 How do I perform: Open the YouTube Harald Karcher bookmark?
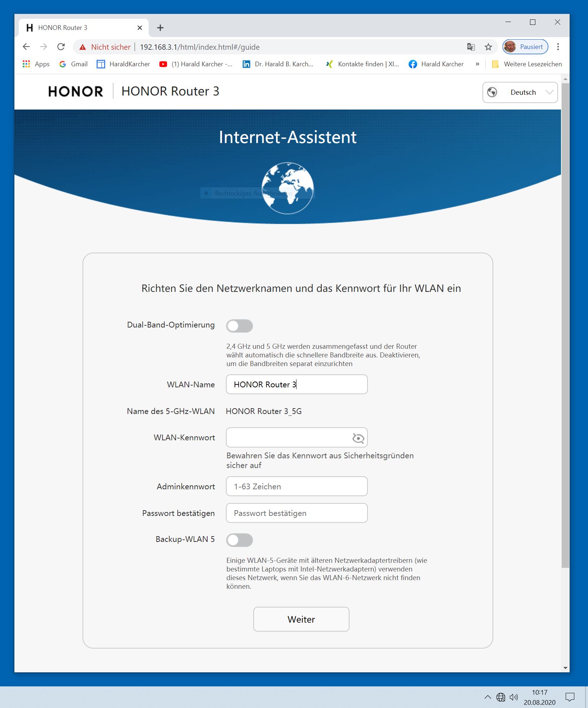(x=196, y=64)
